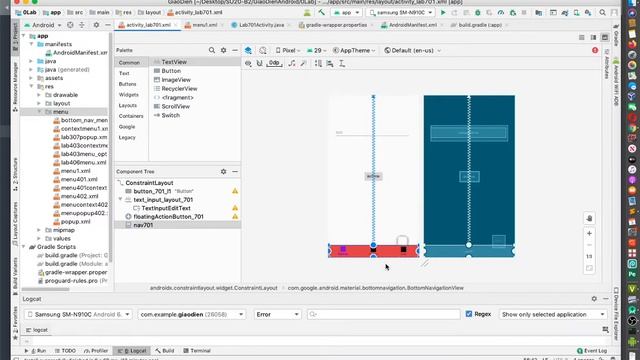Open popup.xml in project tree
The image size is (640, 360).
coord(76,222)
